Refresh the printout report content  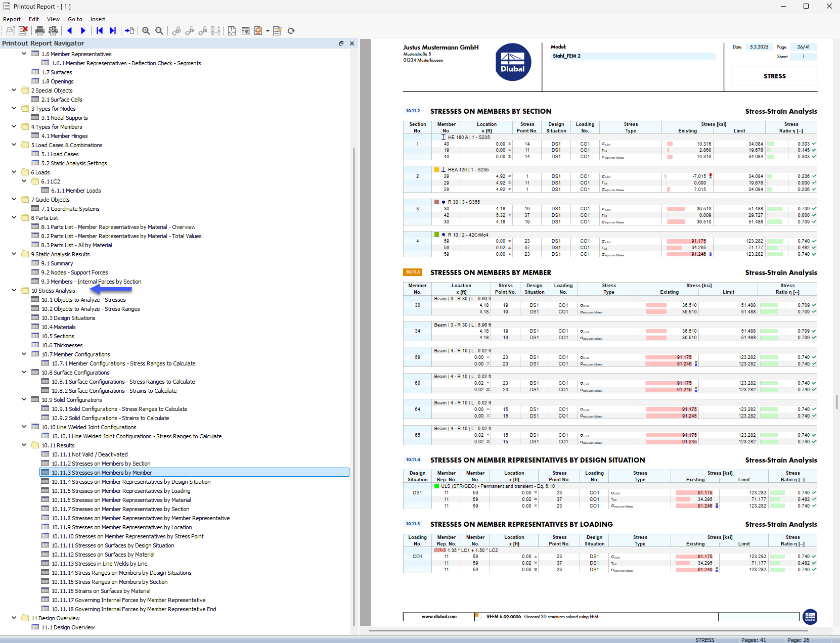(291, 31)
